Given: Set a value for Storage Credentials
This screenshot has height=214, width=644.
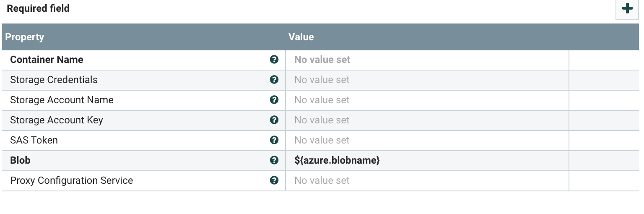Looking at the screenshot, I should click(427, 80).
